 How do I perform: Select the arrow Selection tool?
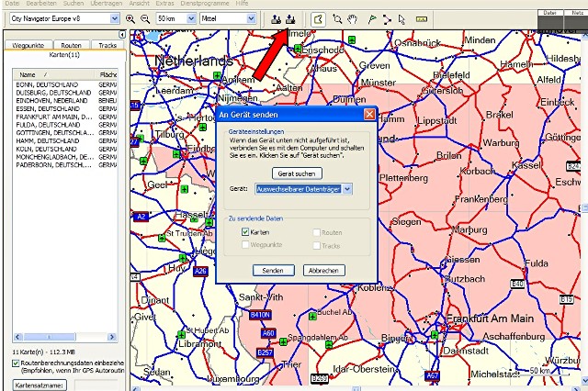point(401,19)
